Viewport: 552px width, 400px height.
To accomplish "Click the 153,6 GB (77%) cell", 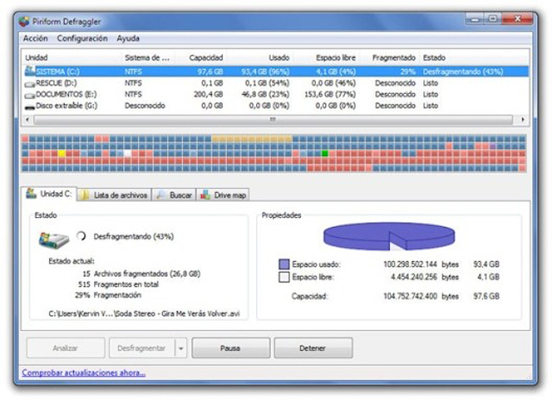I will point(330,94).
